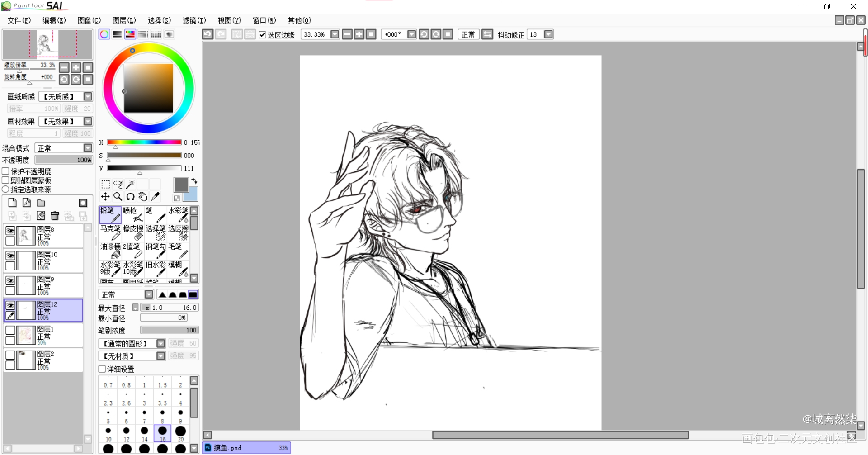Viewport: 868px width, 455px height.
Task: Select the 铅笔 (pencil) brush tool
Action: (110, 214)
